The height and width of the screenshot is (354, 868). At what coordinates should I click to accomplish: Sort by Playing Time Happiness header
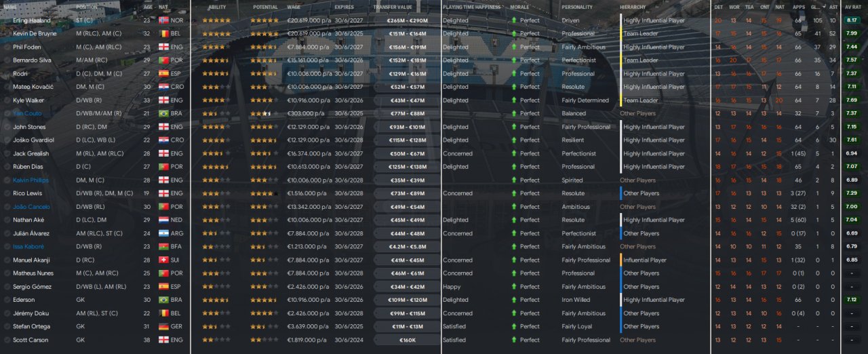[471, 7]
